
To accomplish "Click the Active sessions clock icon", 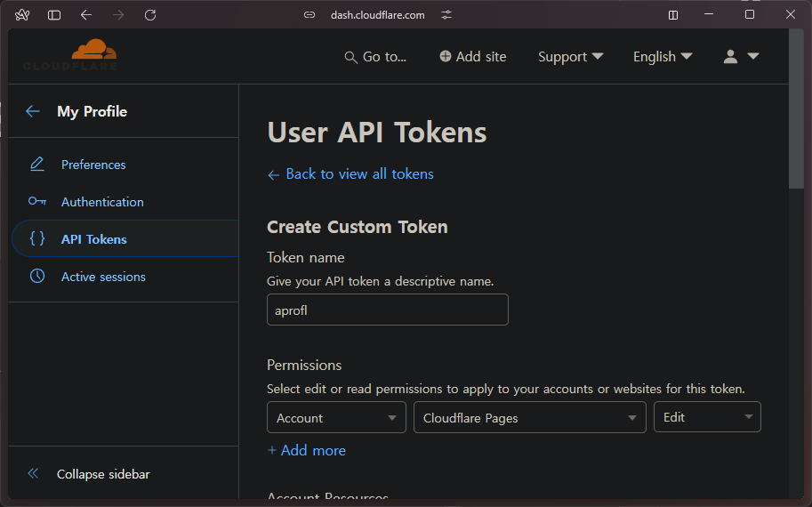I will [37, 276].
